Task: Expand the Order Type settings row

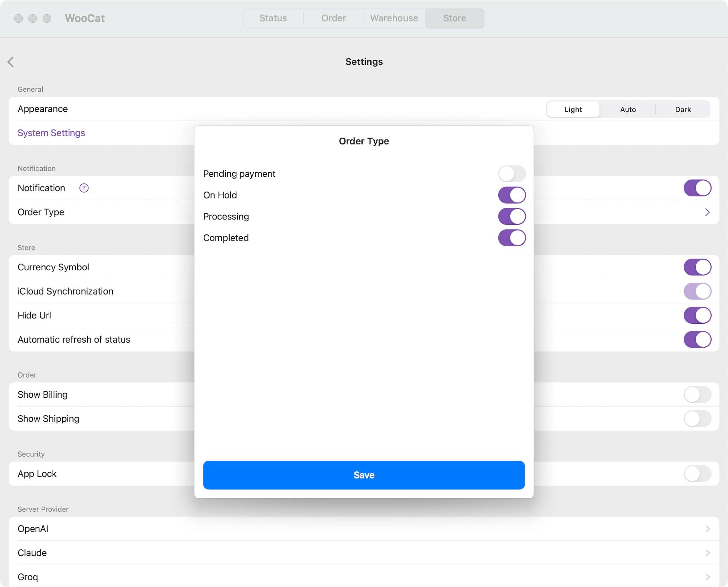Action: tap(708, 212)
